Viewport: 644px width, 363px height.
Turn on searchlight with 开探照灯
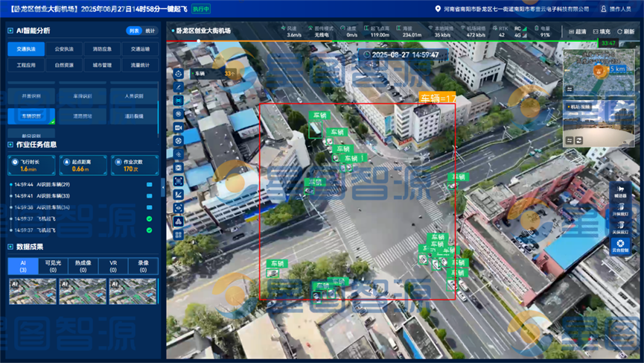click(620, 209)
